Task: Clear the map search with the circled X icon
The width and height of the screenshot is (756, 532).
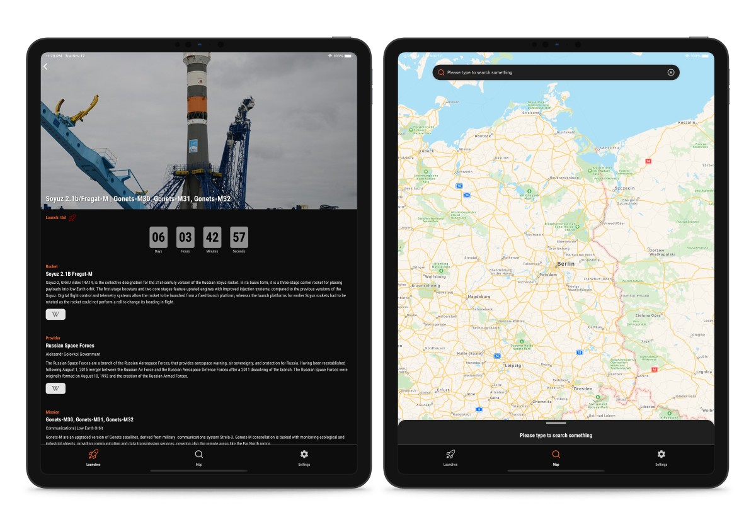Action: (x=671, y=72)
